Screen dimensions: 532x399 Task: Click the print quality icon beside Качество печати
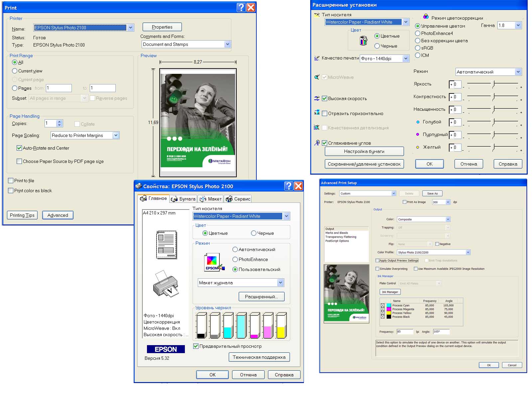[317, 58]
